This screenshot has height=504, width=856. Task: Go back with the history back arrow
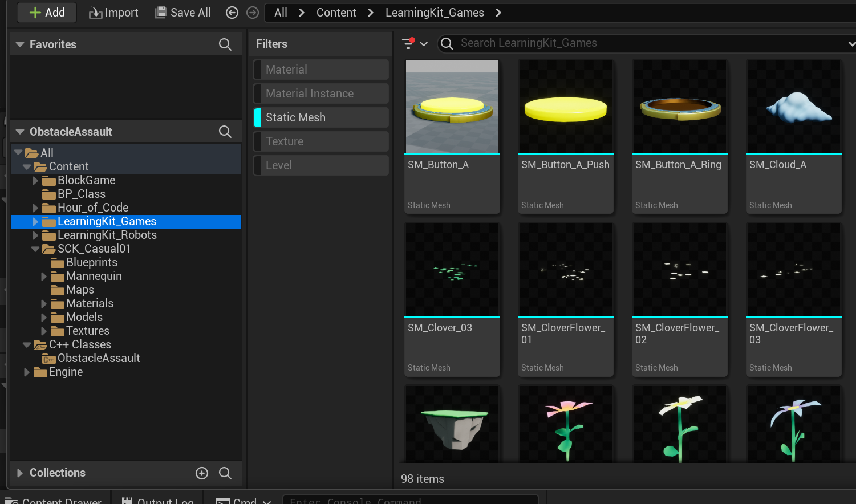point(232,13)
